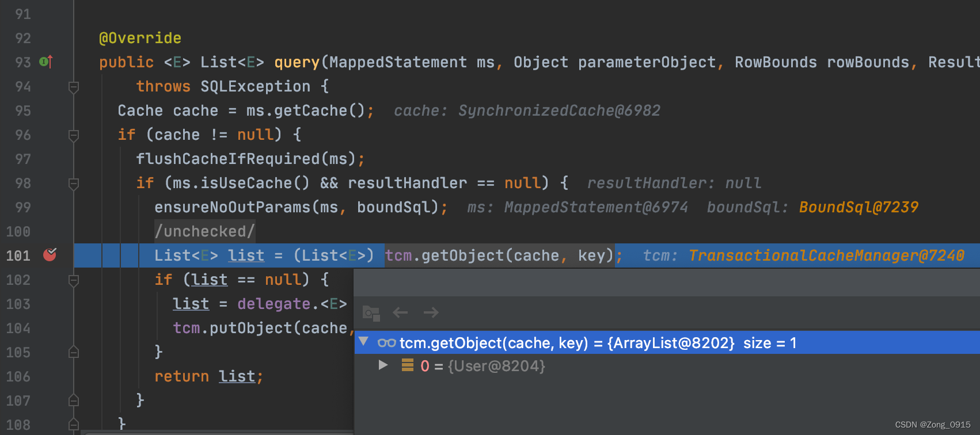Click the MappedStatement@6974 inline hint
Viewport: 980px width, 435px height.
pos(596,207)
